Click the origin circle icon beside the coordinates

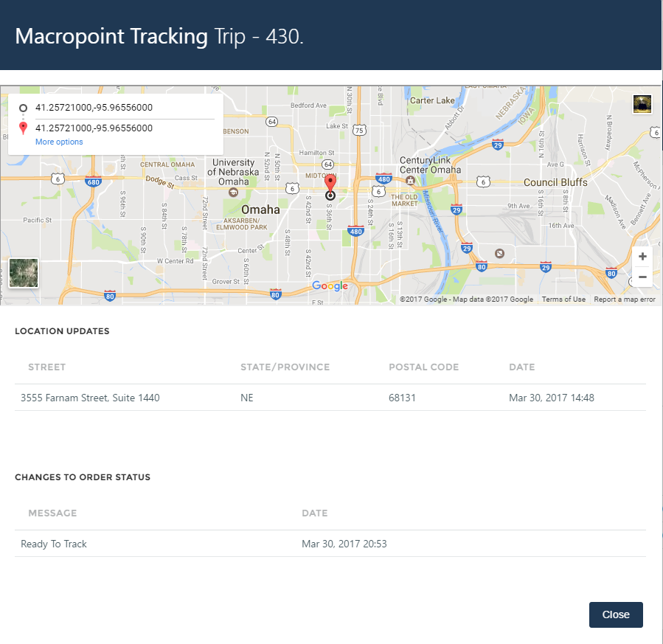click(x=23, y=108)
